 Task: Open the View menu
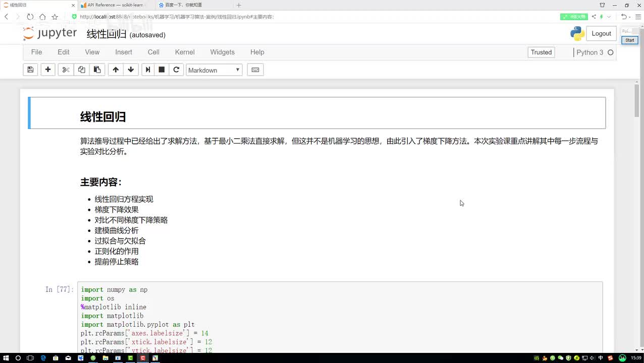pyautogui.click(x=92, y=52)
